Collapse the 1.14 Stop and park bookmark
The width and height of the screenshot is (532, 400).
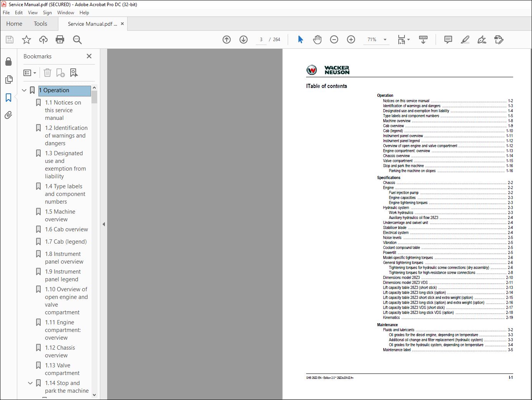30,383
